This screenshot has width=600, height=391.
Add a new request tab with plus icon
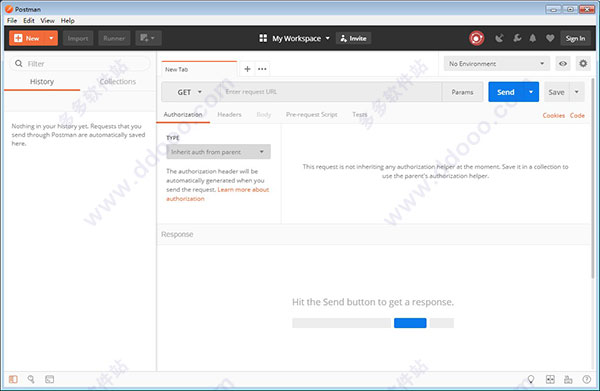[247, 69]
